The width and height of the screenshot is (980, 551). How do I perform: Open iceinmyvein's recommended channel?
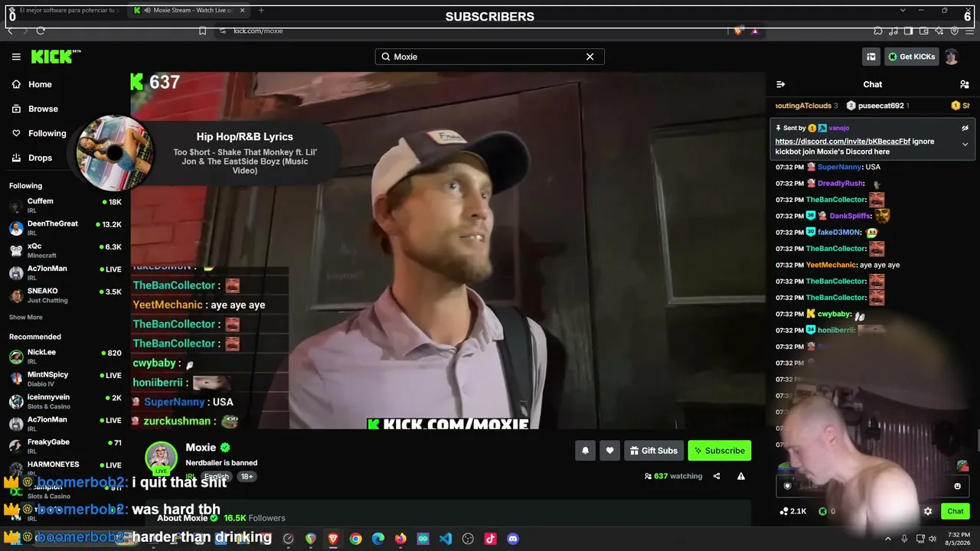click(65, 401)
